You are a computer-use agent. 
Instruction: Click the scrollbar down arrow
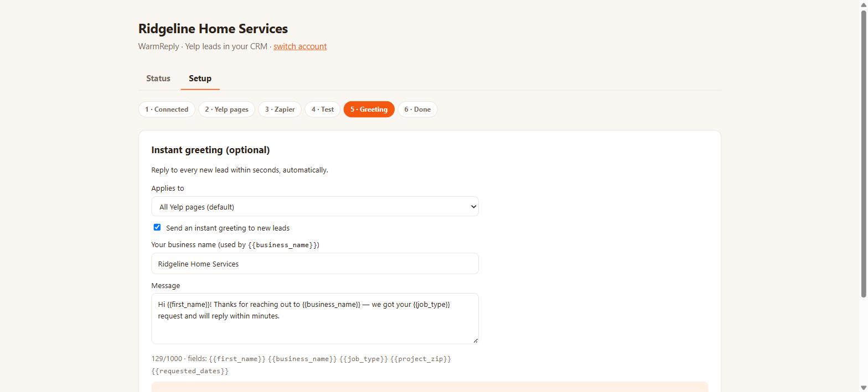point(863,388)
